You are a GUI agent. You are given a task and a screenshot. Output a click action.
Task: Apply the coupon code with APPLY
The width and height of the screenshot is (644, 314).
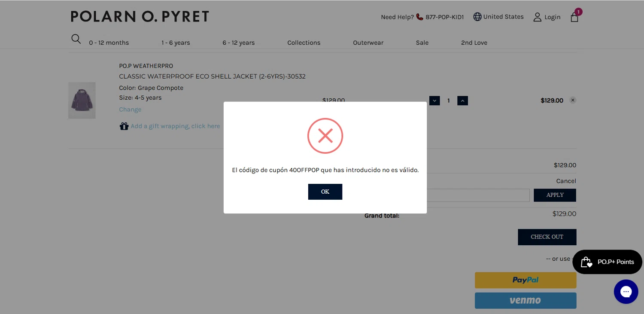coord(555,195)
